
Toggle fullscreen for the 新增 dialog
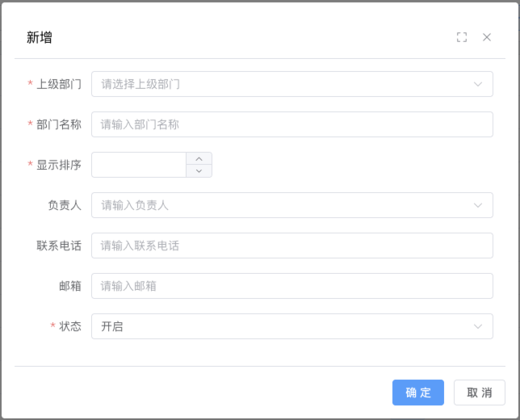pos(462,37)
